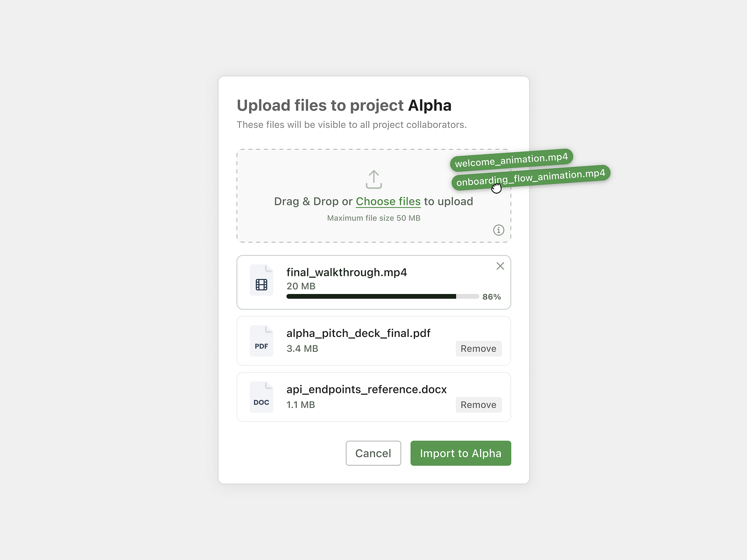Select the 20 MB size label
Image resolution: width=747 pixels, height=560 pixels.
point(301,286)
